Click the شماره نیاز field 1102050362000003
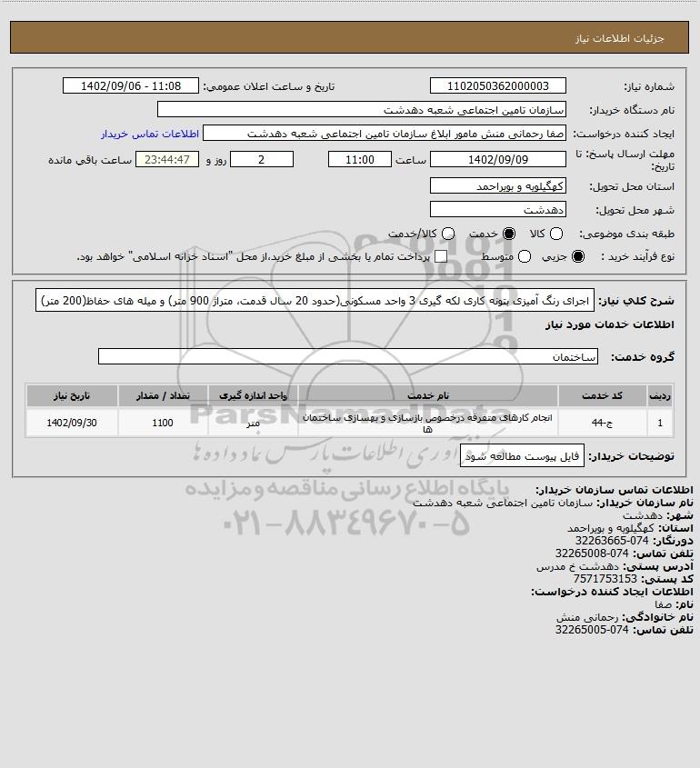This screenshot has width=700, height=768. (497, 85)
